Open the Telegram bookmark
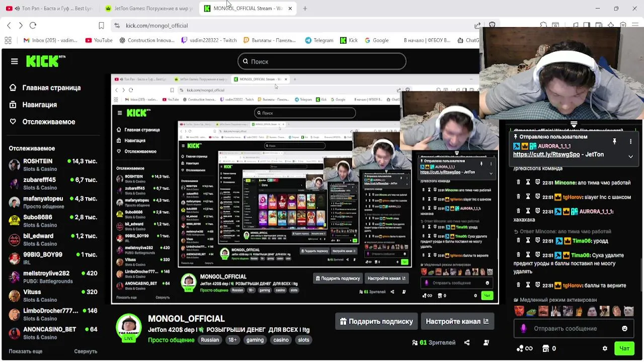 pyautogui.click(x=319, y=40)
